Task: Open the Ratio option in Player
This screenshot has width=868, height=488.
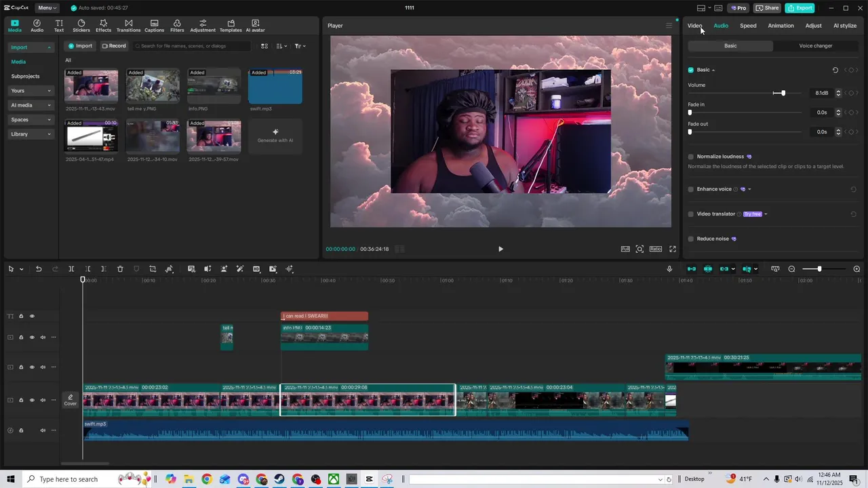Action: [656, 249]
